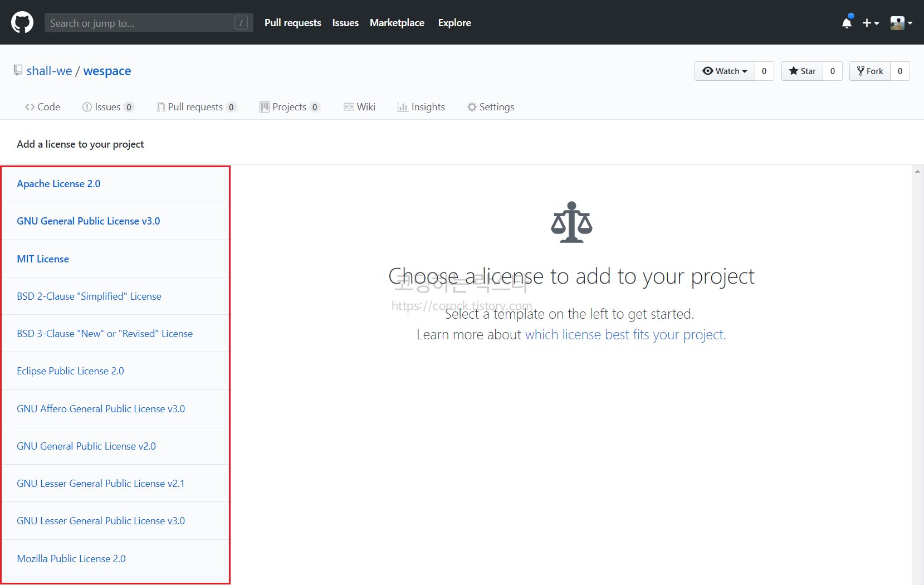The width and height of the screenshot is (924, 585).
Task: Go to Marketplace in the header
Action: (x=397, y=23)
